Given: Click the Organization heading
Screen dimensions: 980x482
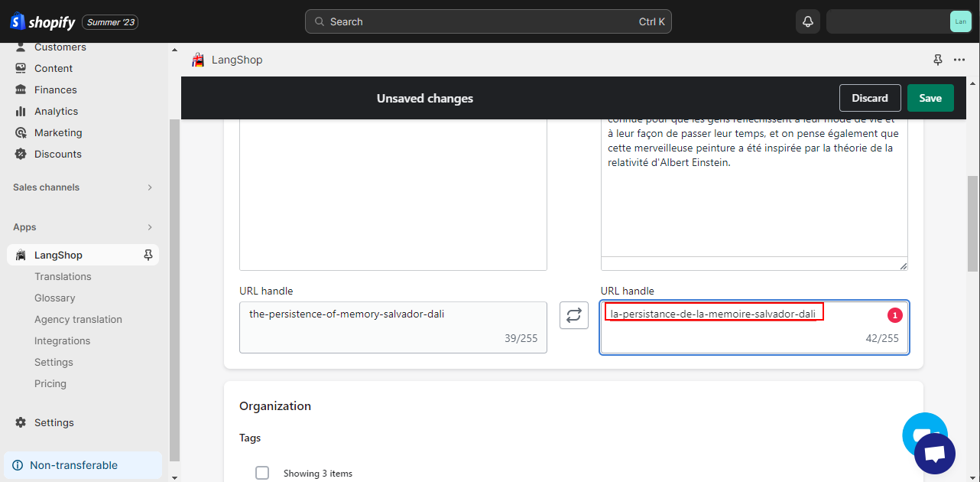Looking at the screenshot, I should 275,406.
